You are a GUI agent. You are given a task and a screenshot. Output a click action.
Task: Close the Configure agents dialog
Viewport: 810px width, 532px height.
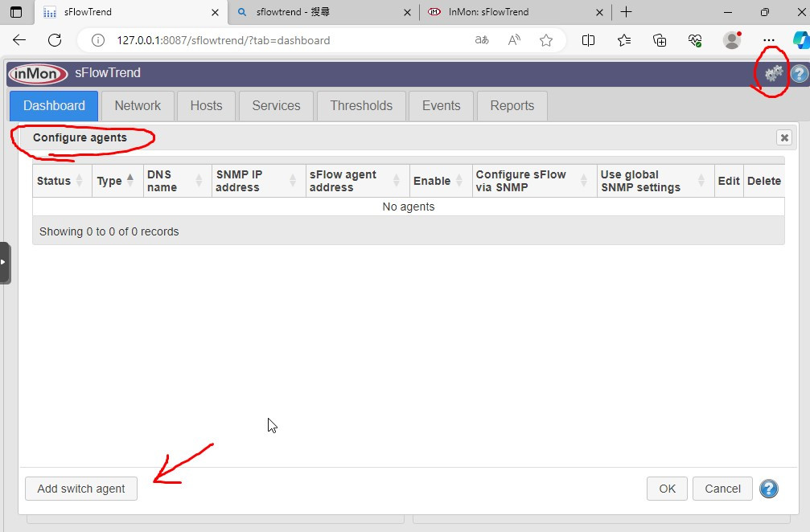coord(784,137)
